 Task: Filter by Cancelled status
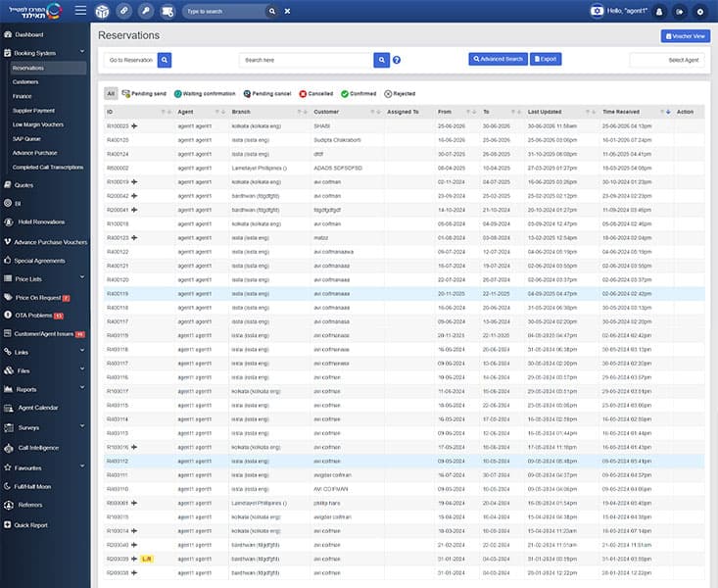click(x=316, y=93)
